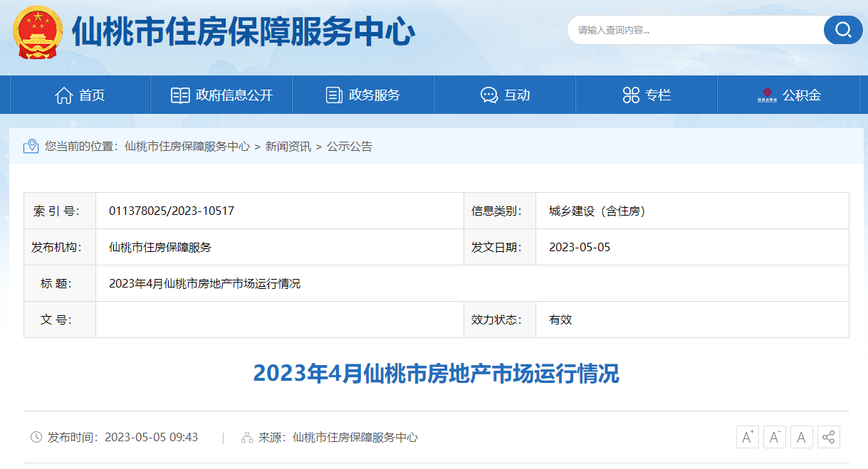This screenshot has height=469, width=868.
Task: Click the source icon beside 来源
Action: 246,437
